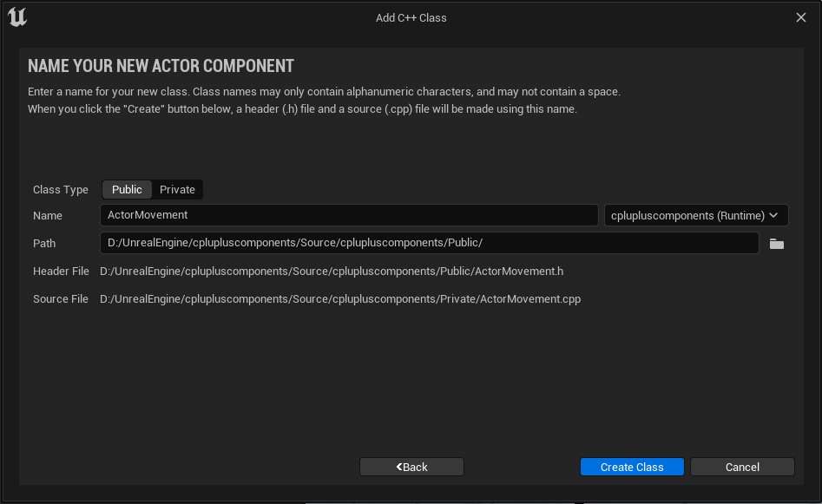Viewport: 822px width, 504px height.
Task: Open the folder browser for Path
Action: [x=777, y=244]
